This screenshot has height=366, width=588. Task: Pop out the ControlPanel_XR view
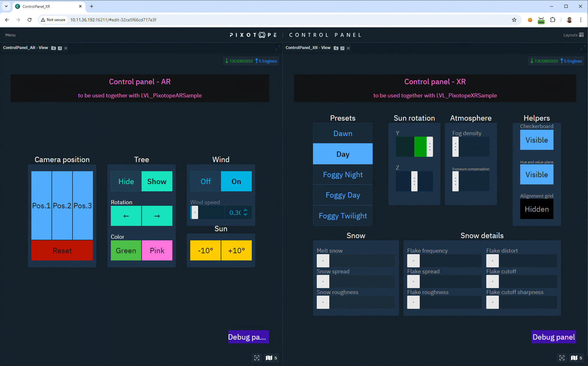tap(342, 48)
